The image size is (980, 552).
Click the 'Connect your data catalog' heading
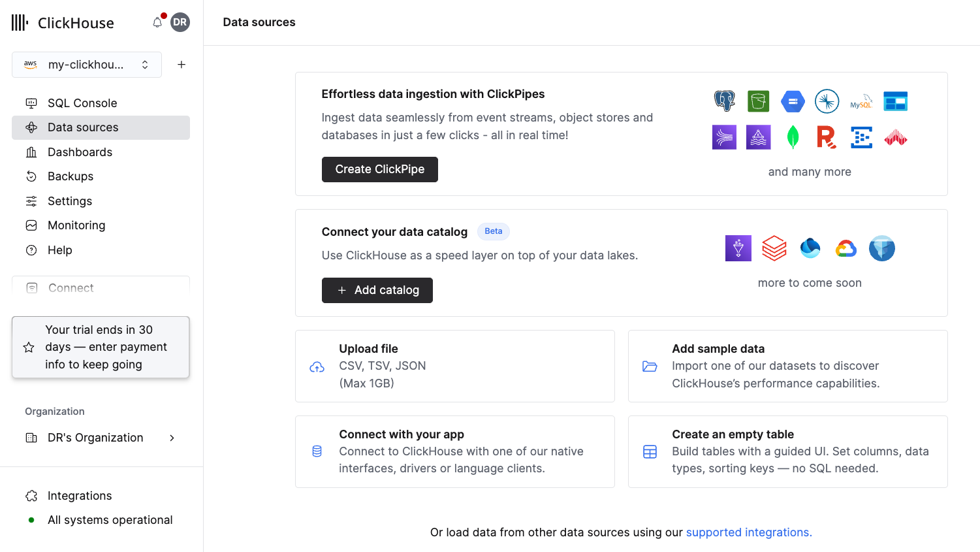394,232
